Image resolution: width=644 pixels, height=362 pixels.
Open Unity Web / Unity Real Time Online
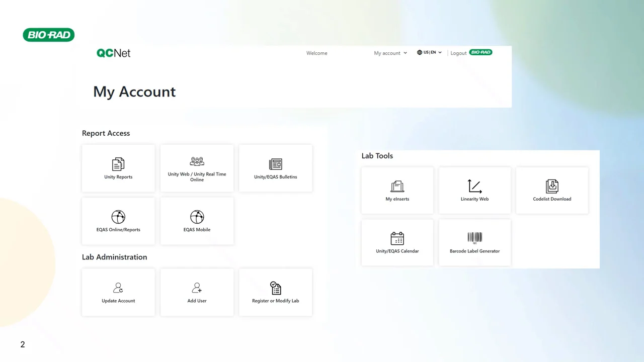click(197, 168)
